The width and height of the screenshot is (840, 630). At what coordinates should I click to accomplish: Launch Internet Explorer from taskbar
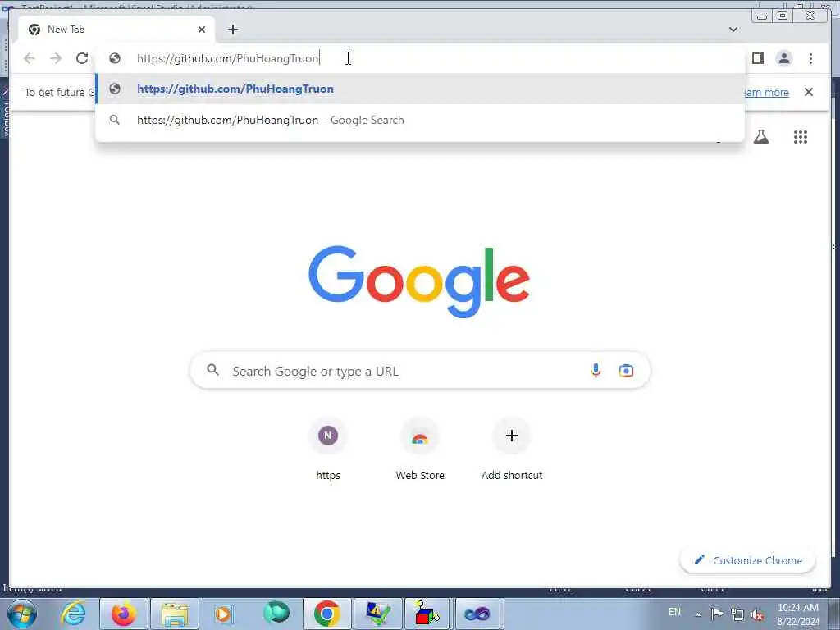tap(73, 614)
